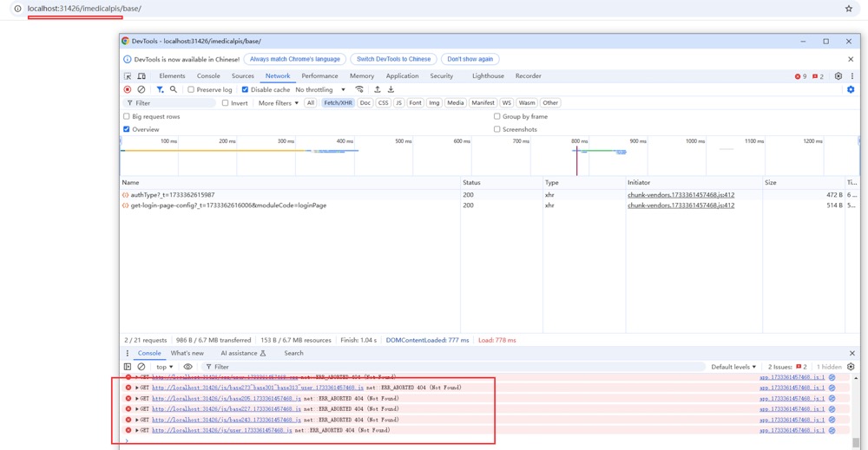Open the network conditions Wi-Fi icon
Screen dimensions: 868x450
pos(359,89)
